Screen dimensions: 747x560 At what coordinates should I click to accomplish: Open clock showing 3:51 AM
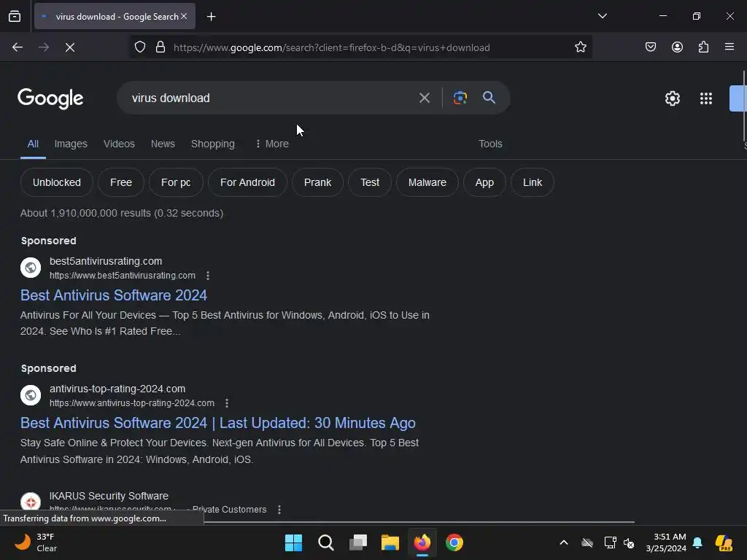pos(666,542)
